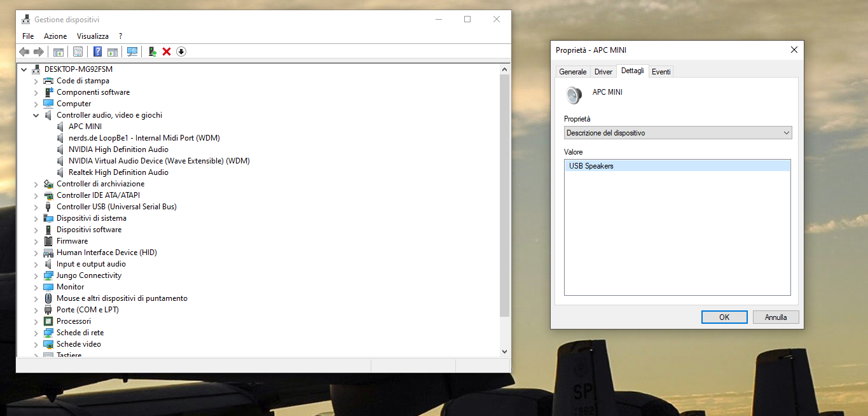Open the ? help menu
The height and width of the screenshot is (416, 868).
(120, 36)
